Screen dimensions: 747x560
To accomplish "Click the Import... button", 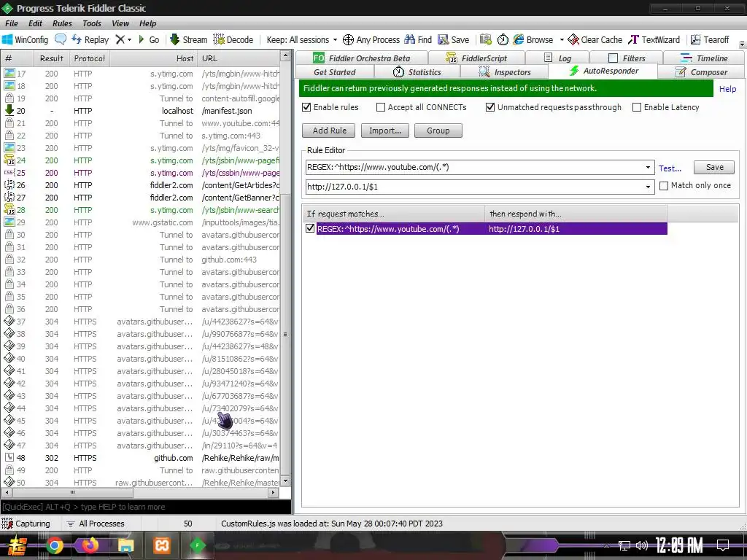I will coord(385,131).
